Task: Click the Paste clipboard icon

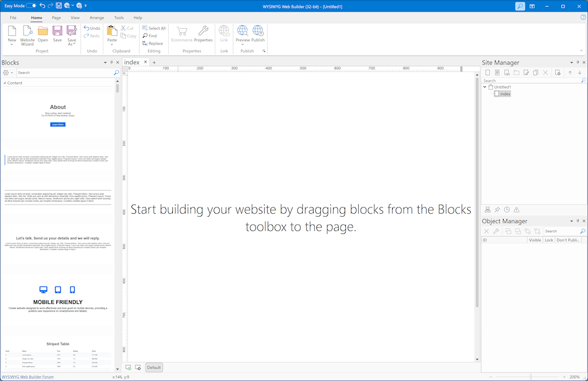Action: [x=112, y=33]
